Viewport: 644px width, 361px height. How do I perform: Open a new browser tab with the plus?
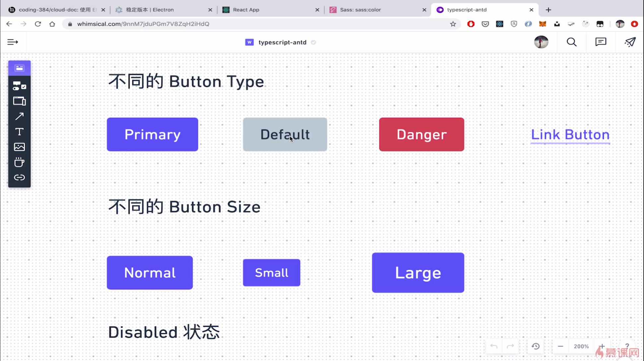pos(548,10)
